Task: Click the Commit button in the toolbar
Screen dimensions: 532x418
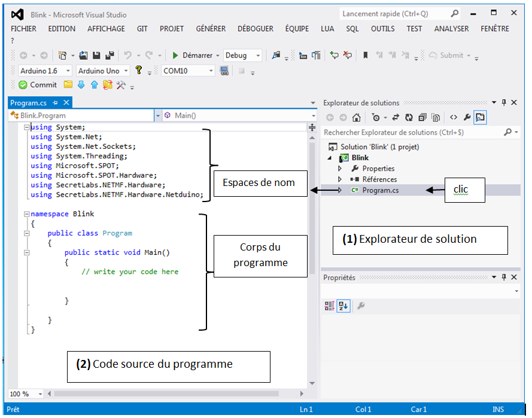Action: (38, 85)
